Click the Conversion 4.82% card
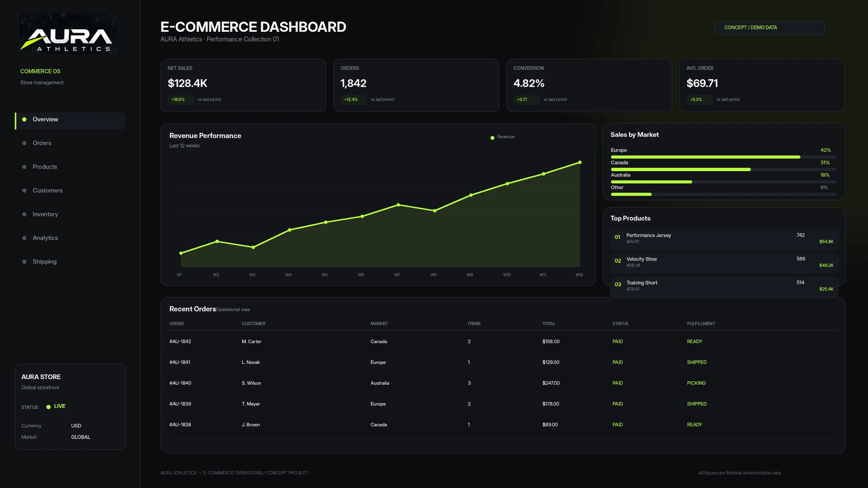Image resolution: width=868 pixels, height=488 pixels. click(589, 86)
